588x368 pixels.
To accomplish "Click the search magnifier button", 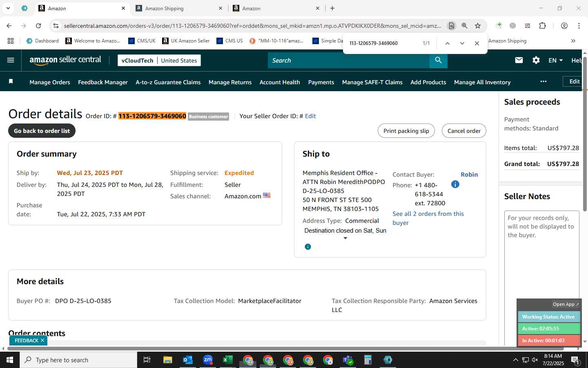I will (x=438, y=60).
